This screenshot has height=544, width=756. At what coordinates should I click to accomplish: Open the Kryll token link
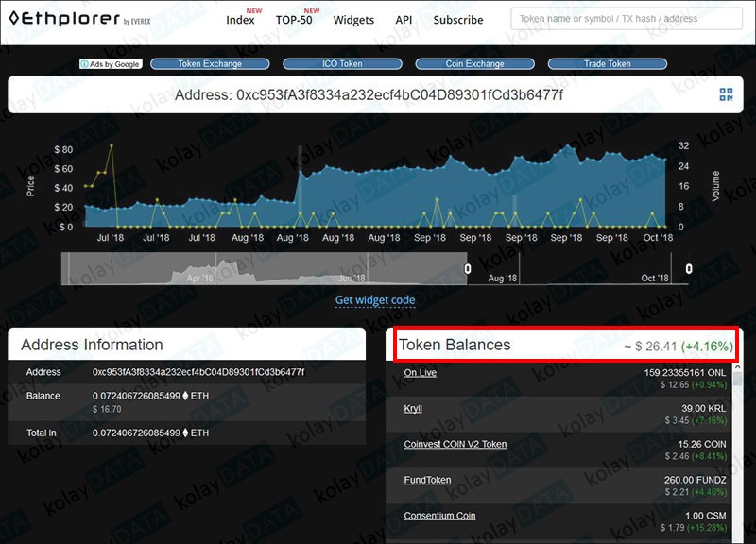pyautogui.click(x=413, y=409)
